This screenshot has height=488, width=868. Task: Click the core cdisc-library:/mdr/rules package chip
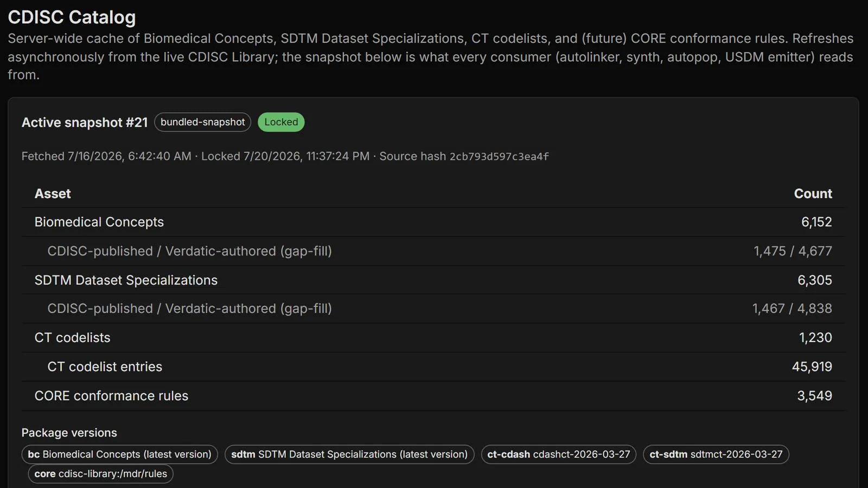[101, 474]
